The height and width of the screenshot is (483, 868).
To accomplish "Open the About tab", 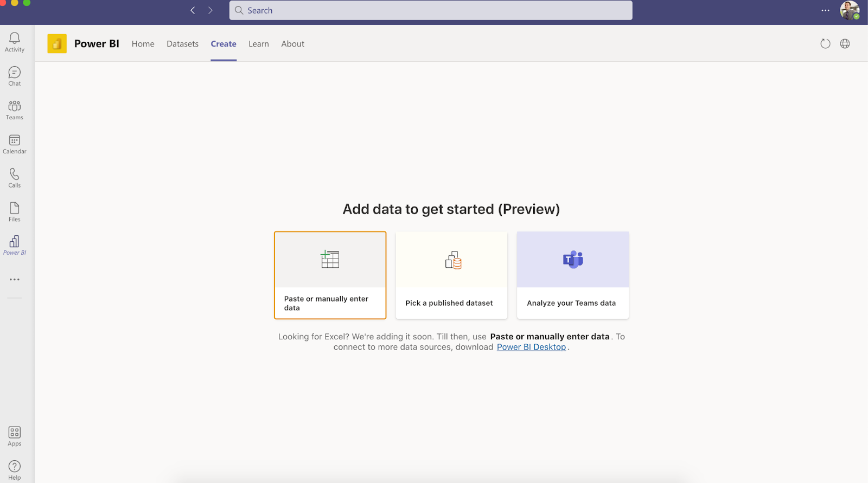I will pyautogui.click(x=293, y=44).
